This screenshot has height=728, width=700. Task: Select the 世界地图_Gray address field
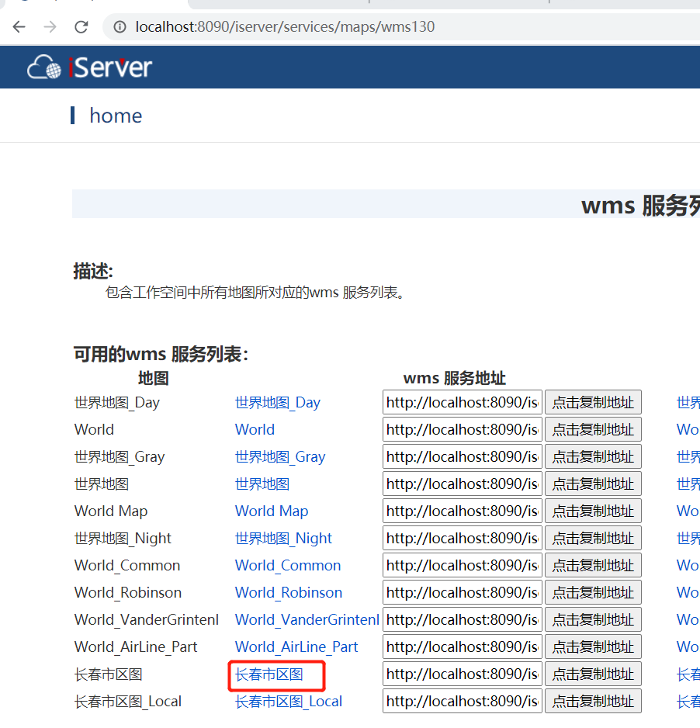point(463,456)
